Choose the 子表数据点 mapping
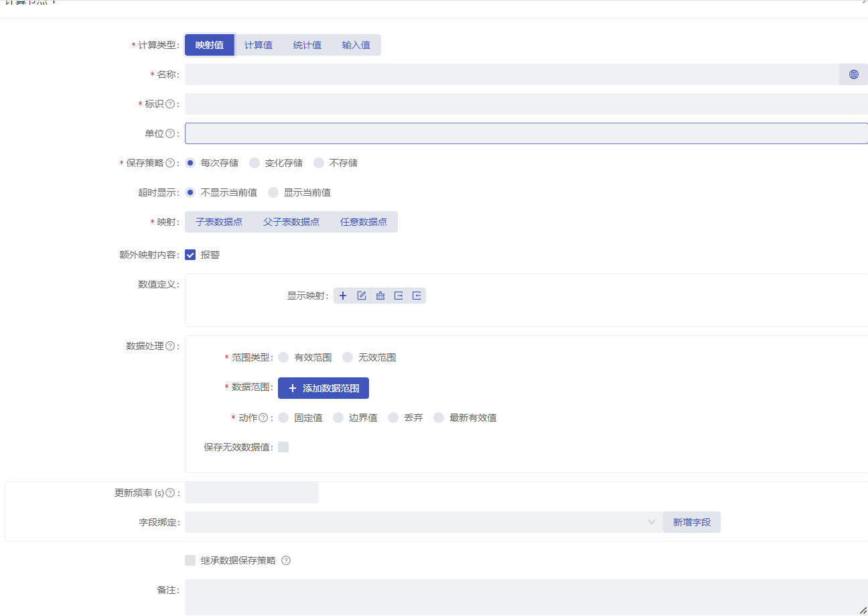Viewport: 868px width, 616px height. pyautogui.click(x=219, y=222)
